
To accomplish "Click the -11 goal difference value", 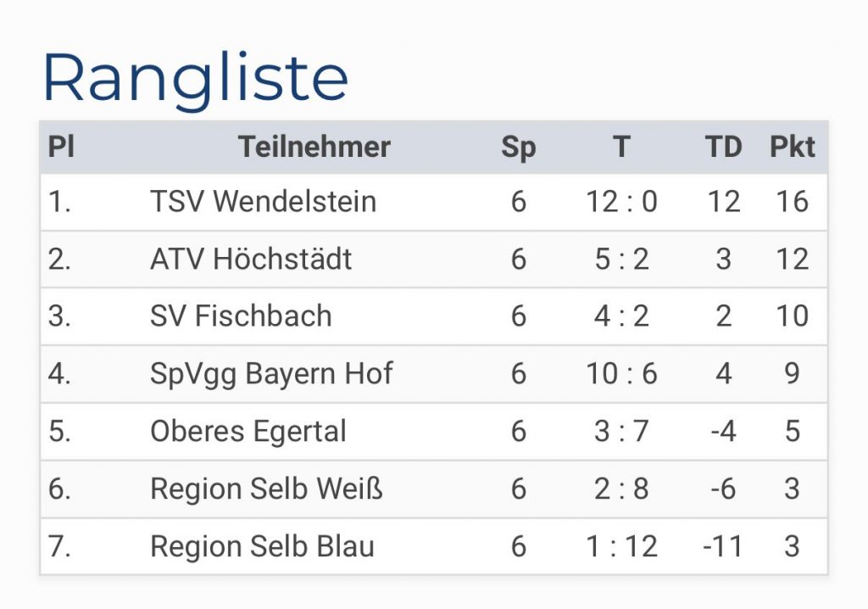I will [723, 546].
